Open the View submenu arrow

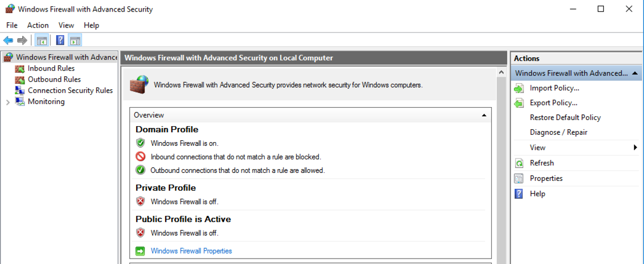[x=635, y=148]
